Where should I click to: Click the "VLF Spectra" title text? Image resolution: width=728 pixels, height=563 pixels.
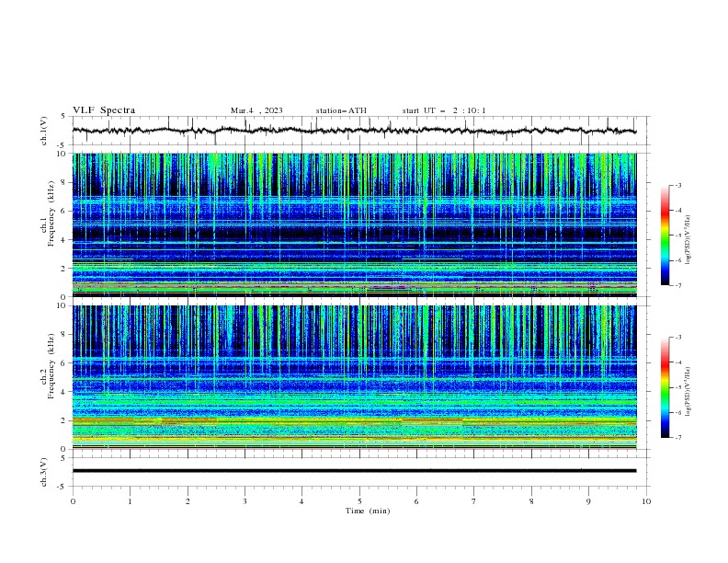(104, 110)
